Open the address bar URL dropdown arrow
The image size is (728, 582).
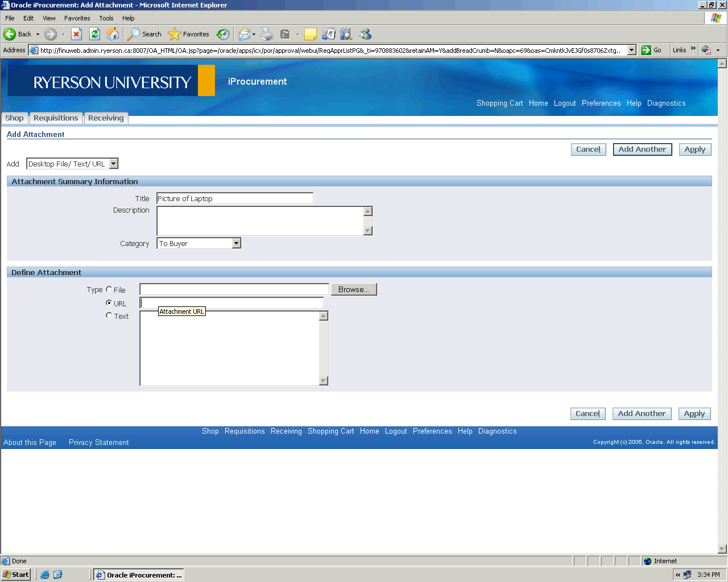click(631, 50)
